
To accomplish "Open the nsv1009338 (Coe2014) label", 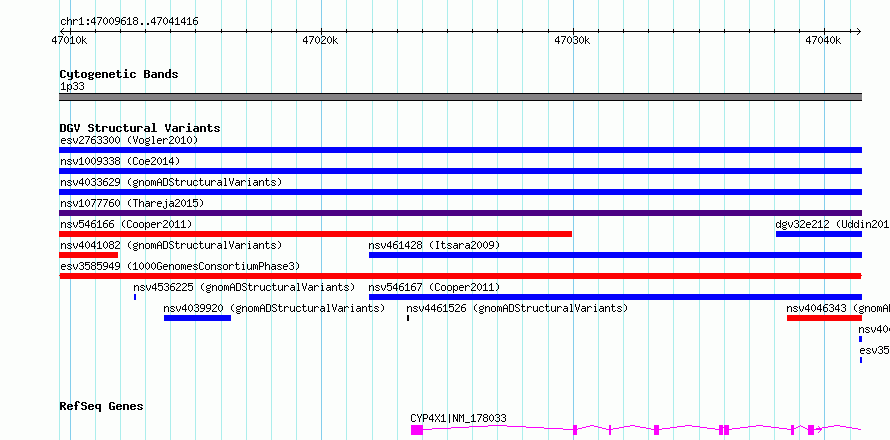I will tap(120, 161).
